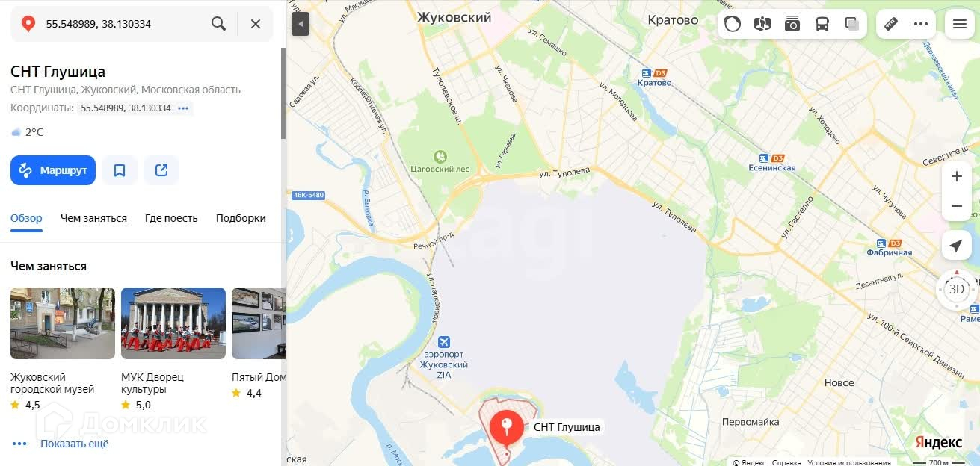This screenshot has width=980, height=466.
Task: Bookmark СНТ Глушица place
Action: (120, 170)
